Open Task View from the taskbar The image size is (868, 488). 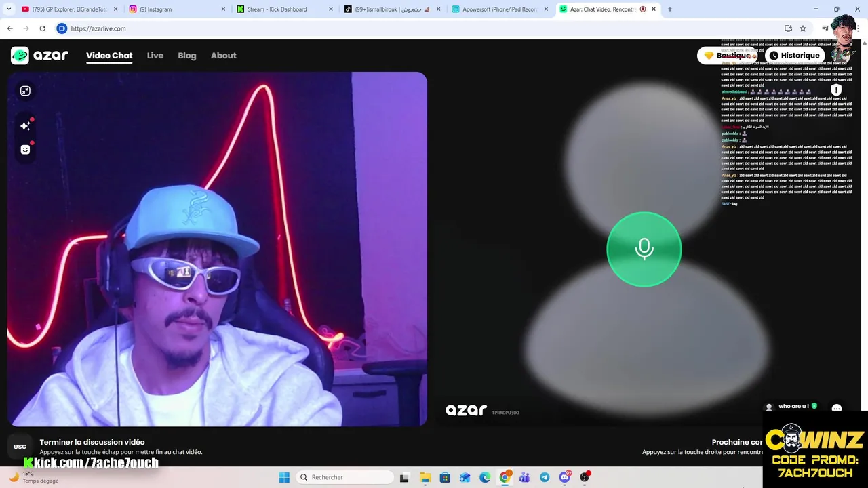[404, 477]
